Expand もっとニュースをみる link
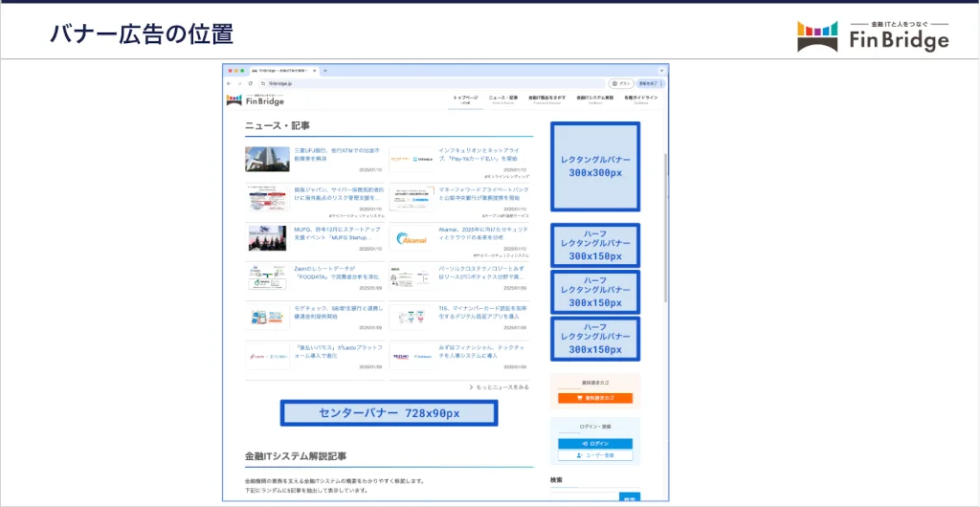Viewport: 980px width, 507px height. (499, 387)
